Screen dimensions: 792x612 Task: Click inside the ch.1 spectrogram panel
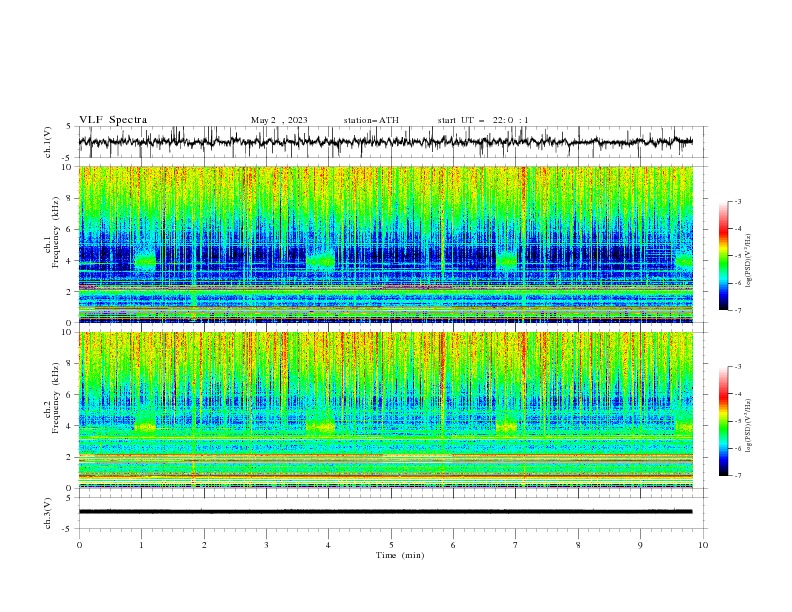(385, 244)
